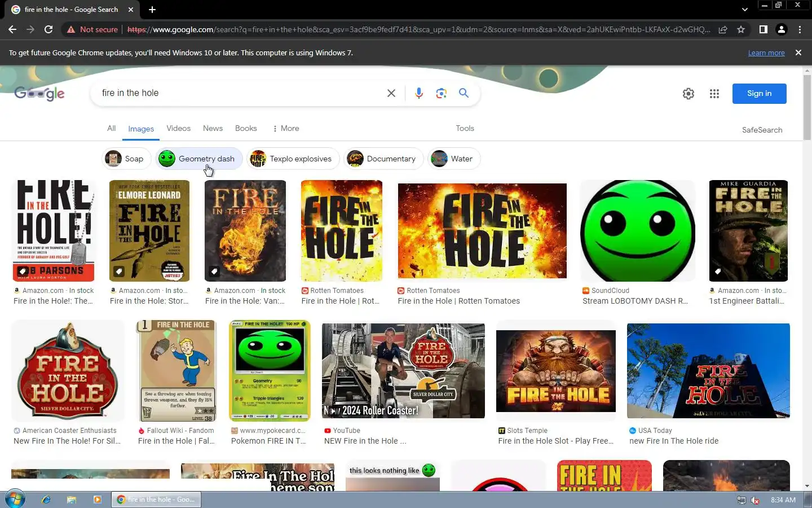Image resolution: width=812 pixels, height=508 pixels.
Task: Sign in to Google account
Action: pyautogui.click(x=759, y=94)
